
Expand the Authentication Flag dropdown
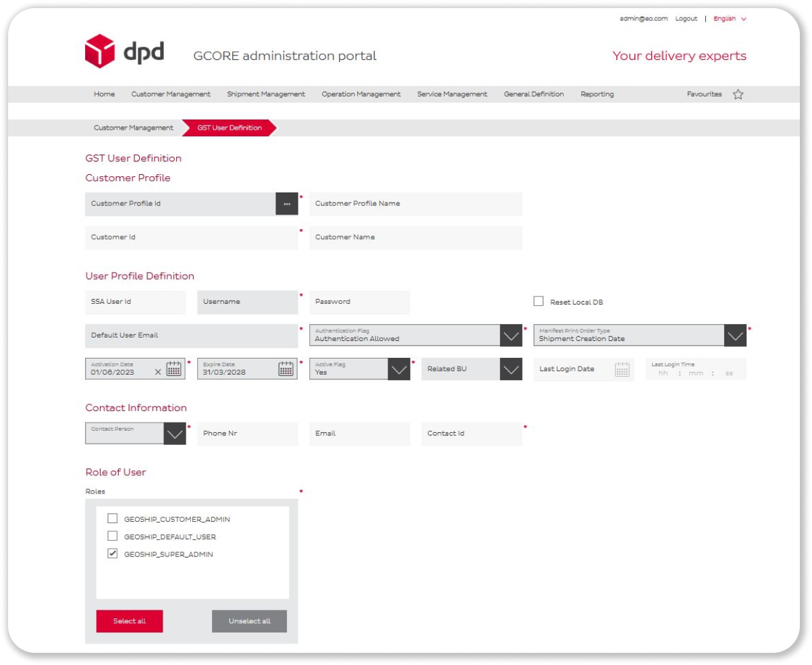[511, 336]
